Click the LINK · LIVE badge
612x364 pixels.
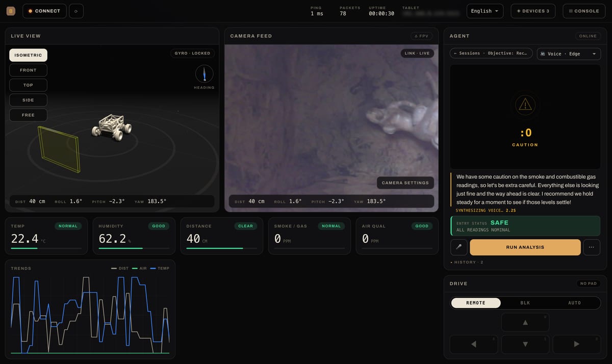click(x=417, y=53)
